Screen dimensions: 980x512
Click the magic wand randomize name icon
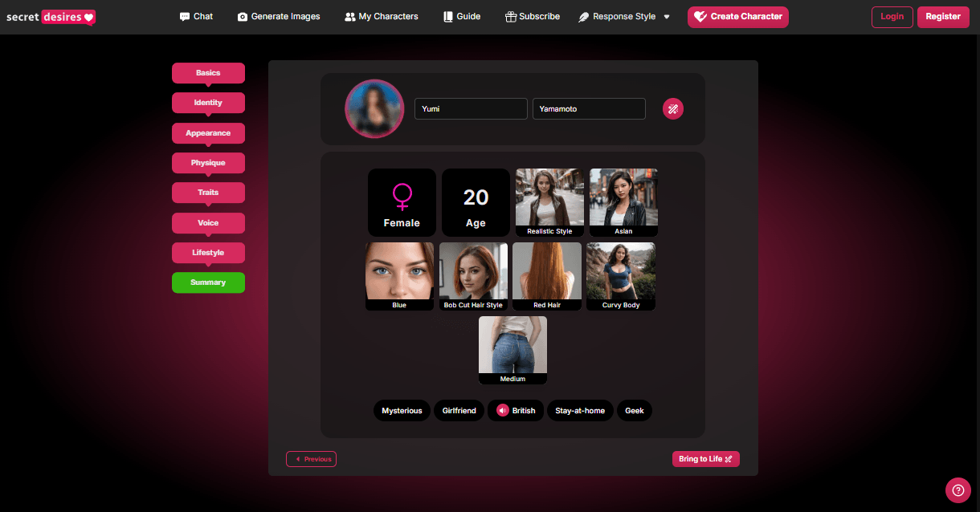[672, 109]
